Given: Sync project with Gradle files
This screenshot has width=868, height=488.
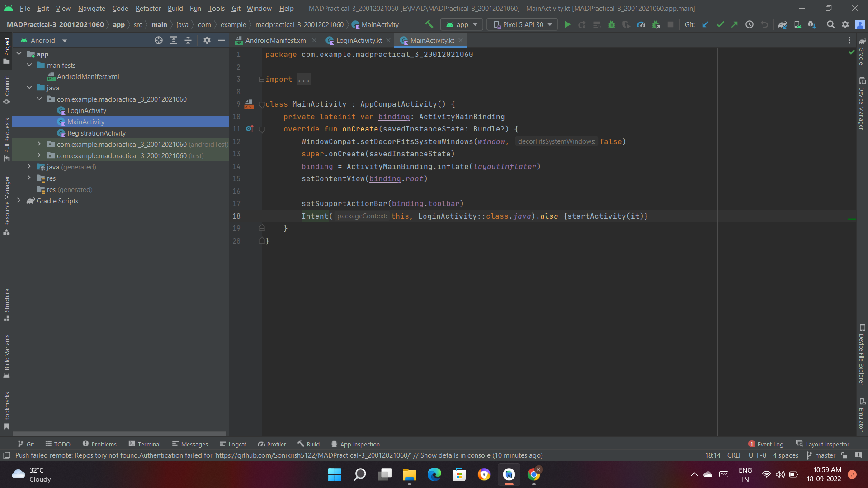Looking at the screenshot, I should click(x=783, y=24).
